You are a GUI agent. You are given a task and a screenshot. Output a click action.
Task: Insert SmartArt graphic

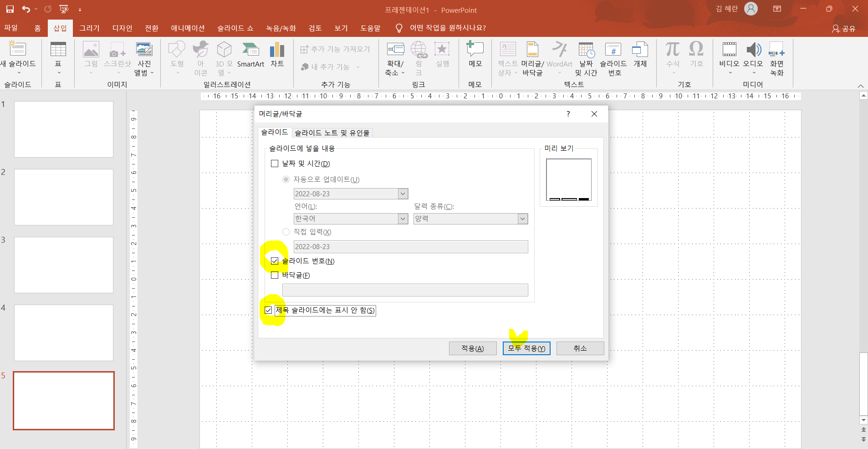tap(250, 55)
